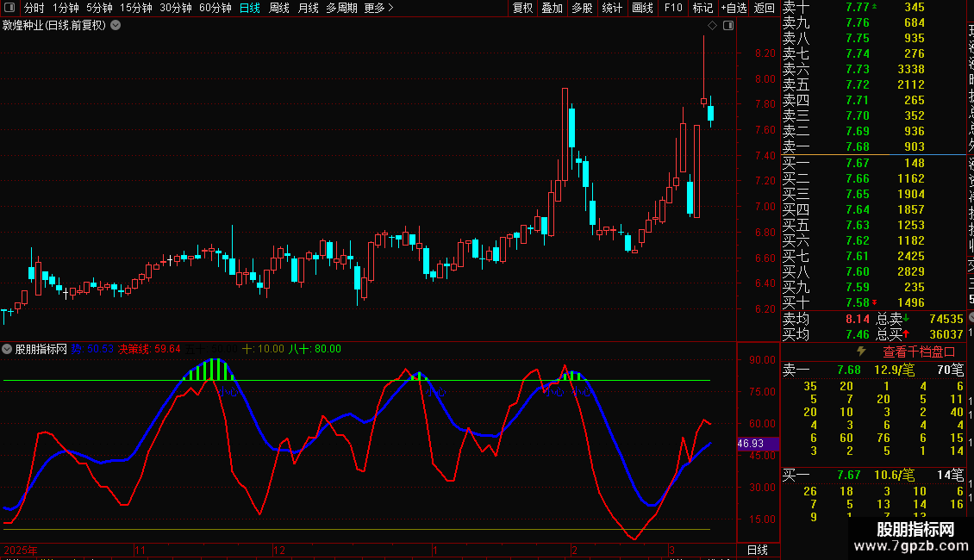974x560 pixels.
Task: Click the 买一 10.6/笔 queue header
Action: point(873,476)
